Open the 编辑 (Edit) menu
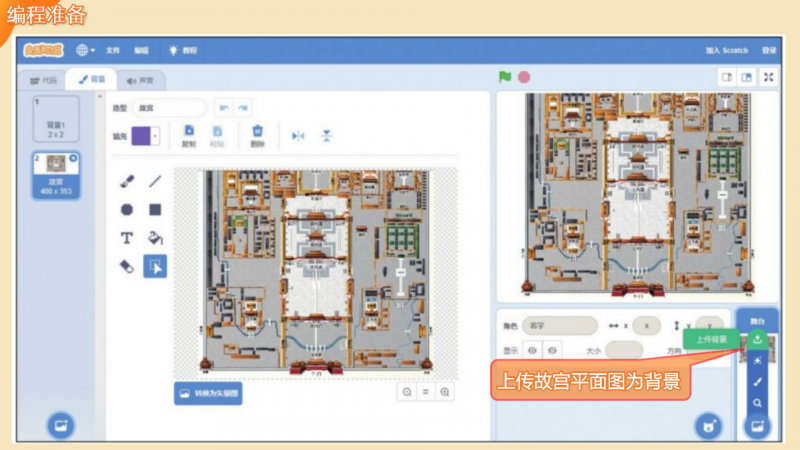This screenshot has width=800, height=450. click(141, 50)
